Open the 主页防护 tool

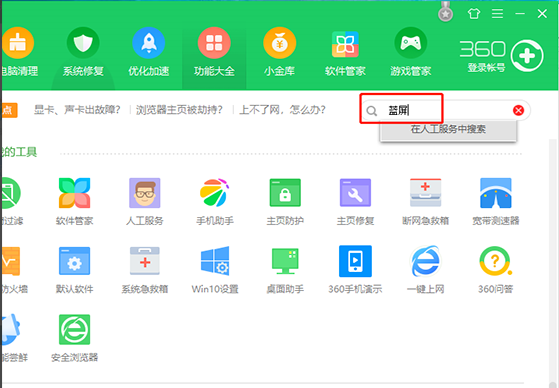285,201
